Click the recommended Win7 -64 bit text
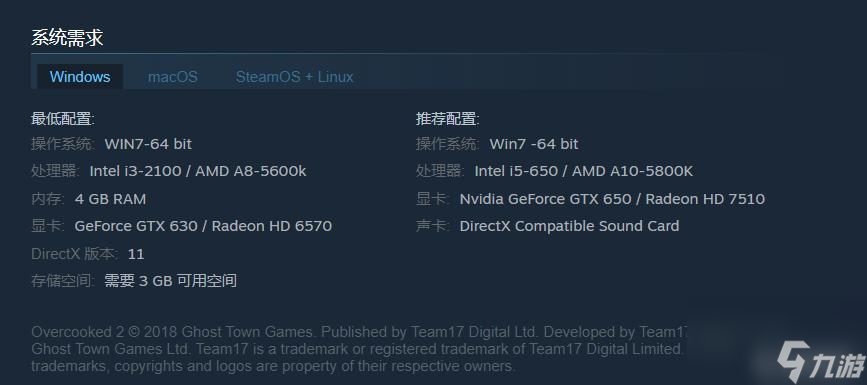867x385 pixels. tap(534, 144)
